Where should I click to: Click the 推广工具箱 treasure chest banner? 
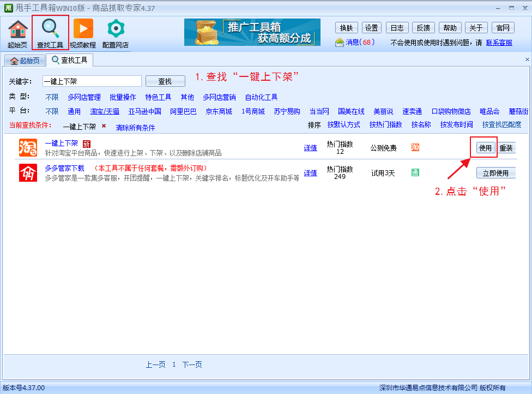click(x=252, y=32)
